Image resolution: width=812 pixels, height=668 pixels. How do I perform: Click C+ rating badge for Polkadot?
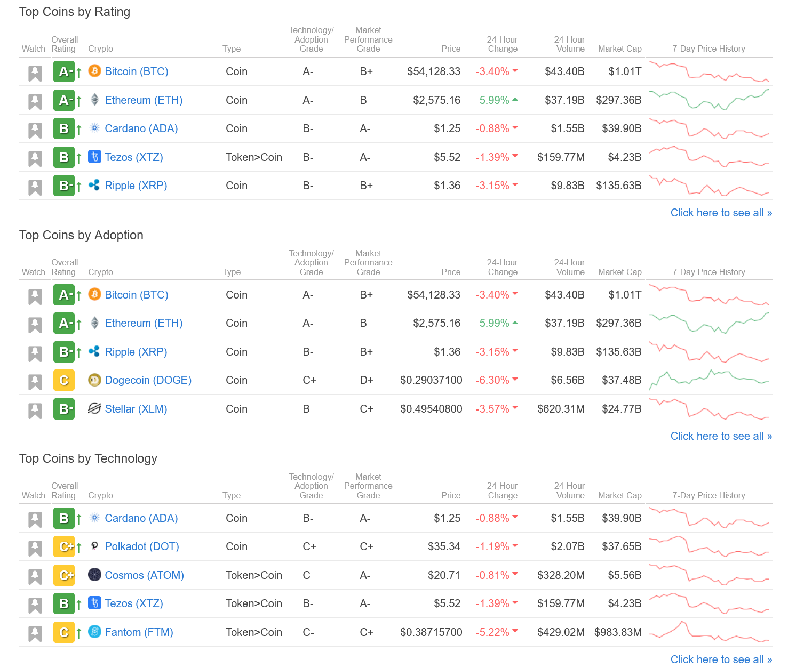(x=64, y=546)
